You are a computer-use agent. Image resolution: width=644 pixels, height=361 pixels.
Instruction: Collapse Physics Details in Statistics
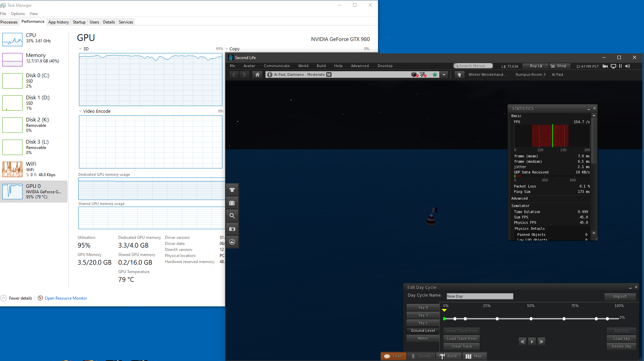(529, 228)
